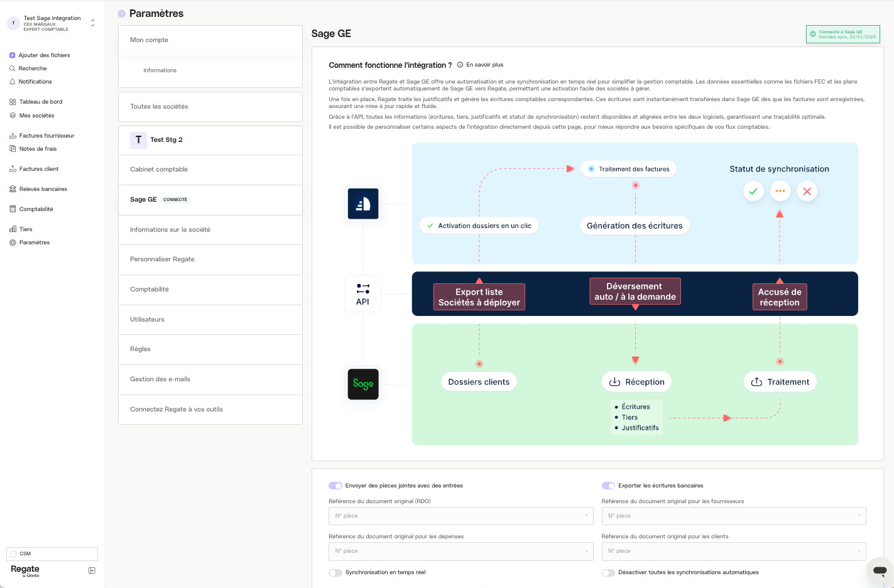
Task: Select Cabinet comptable settings item
Action: 210,170
